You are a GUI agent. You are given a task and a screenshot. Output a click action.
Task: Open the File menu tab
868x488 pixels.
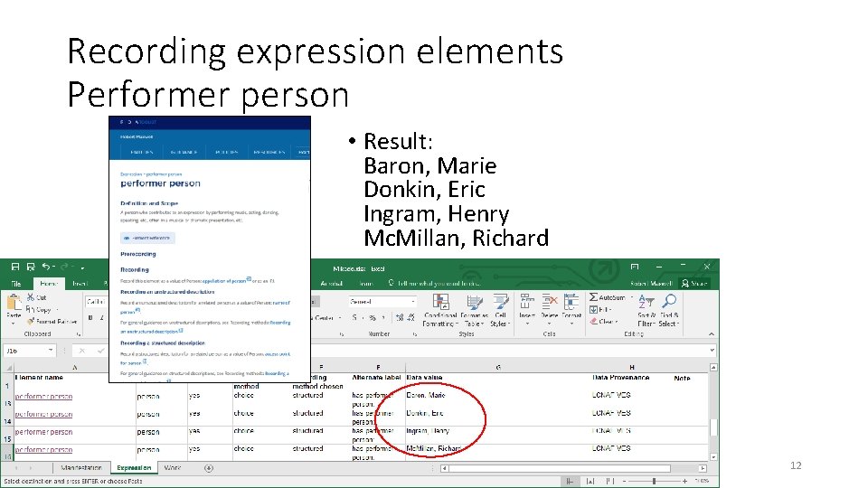tap(16, 283)
